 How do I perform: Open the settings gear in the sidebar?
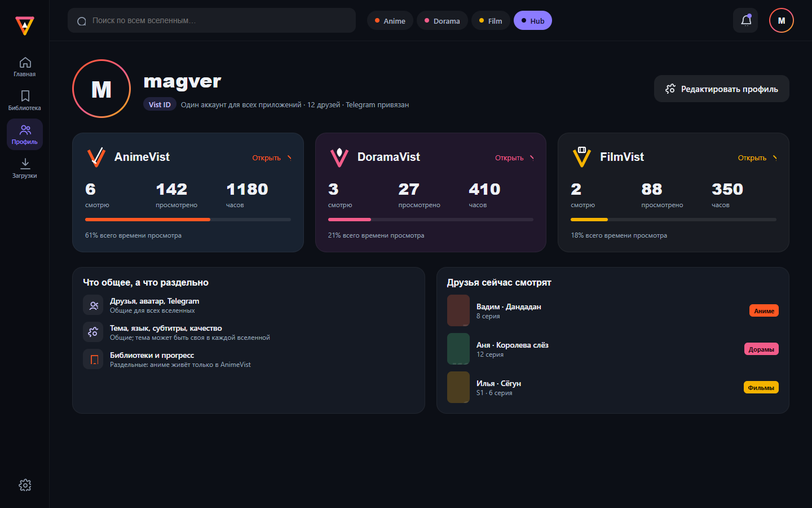25,485
